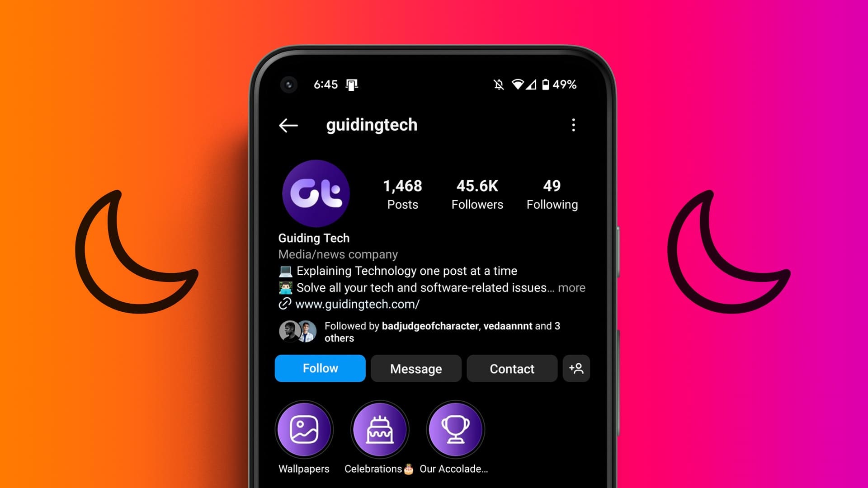Tap the back arrow navigation icon
This screenshot has height=488, width=868.
click(x=288, y=125)
